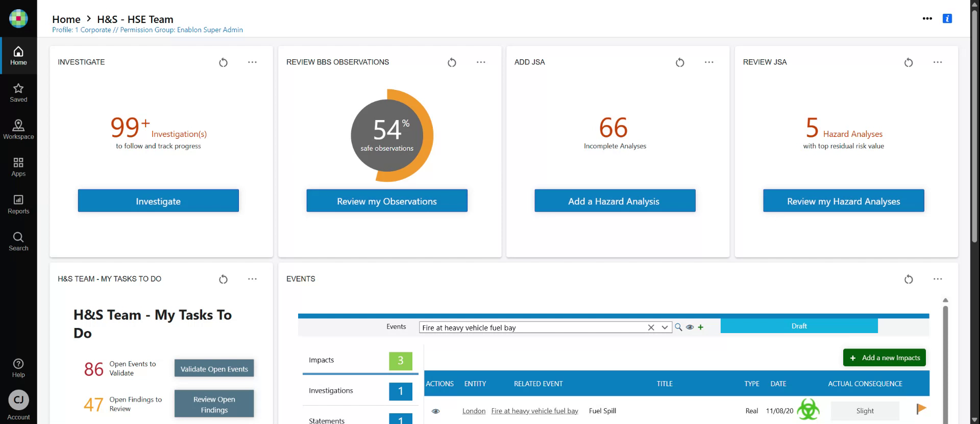The image size is (980, 424).
Task: Open the London entity link
Action: pyautogui.click(x=474, y=411)
